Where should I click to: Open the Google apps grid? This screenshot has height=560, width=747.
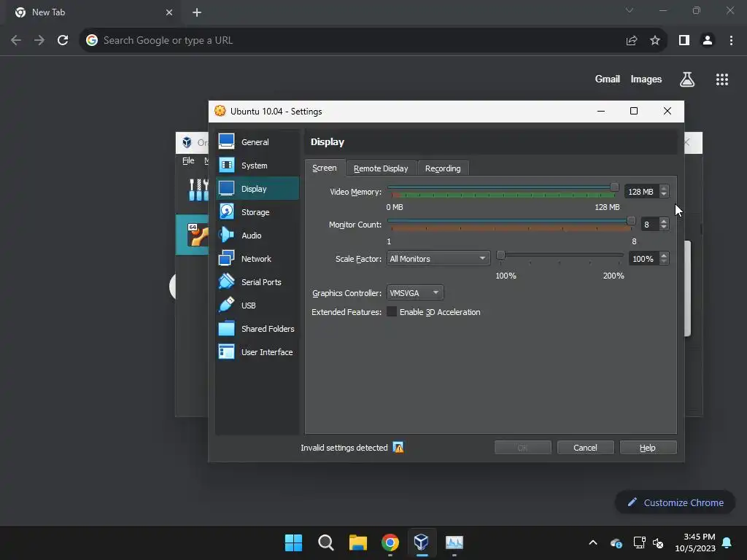721,79
